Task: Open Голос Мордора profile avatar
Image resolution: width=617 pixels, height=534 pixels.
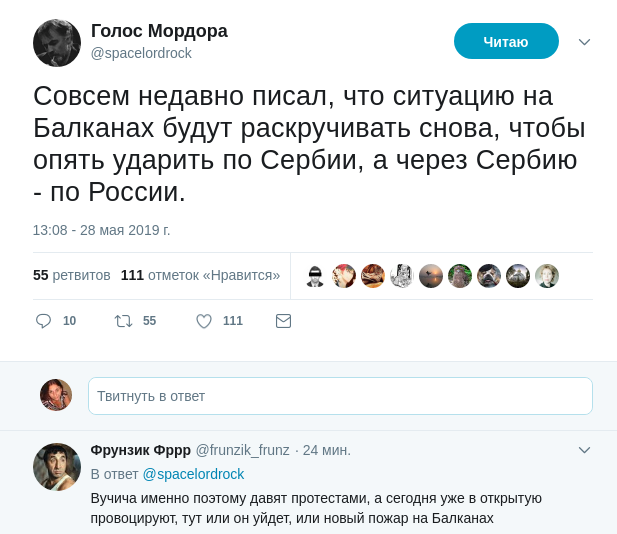Action: click(57, 43)
